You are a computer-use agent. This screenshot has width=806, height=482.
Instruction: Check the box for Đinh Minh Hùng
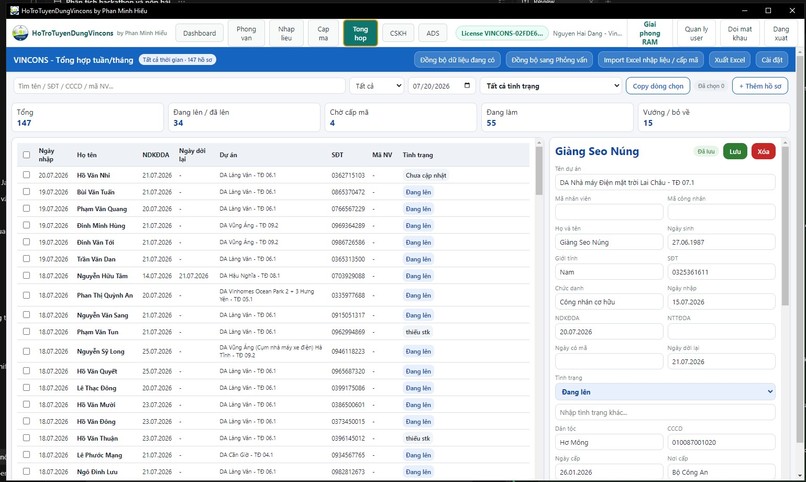(x=26, y=225)
